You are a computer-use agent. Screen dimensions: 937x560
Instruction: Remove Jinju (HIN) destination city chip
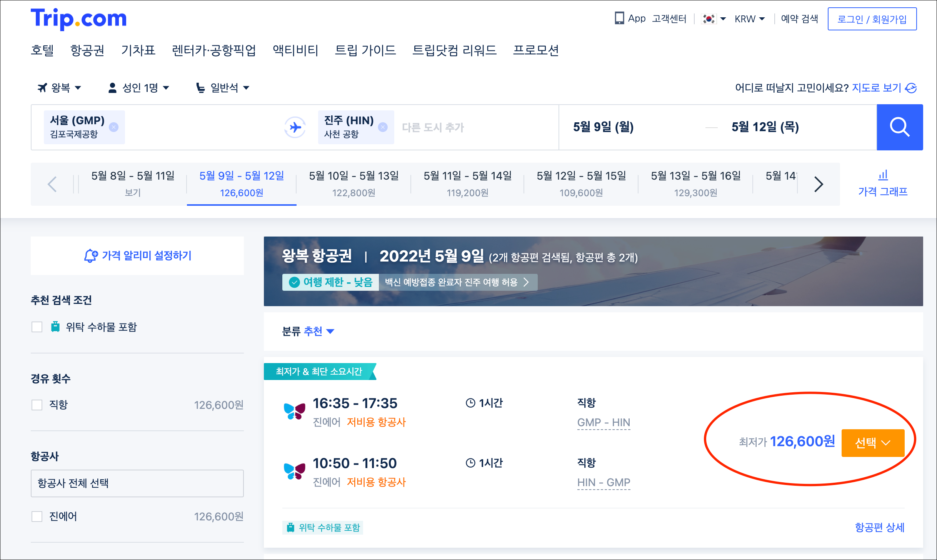(383, 127)
